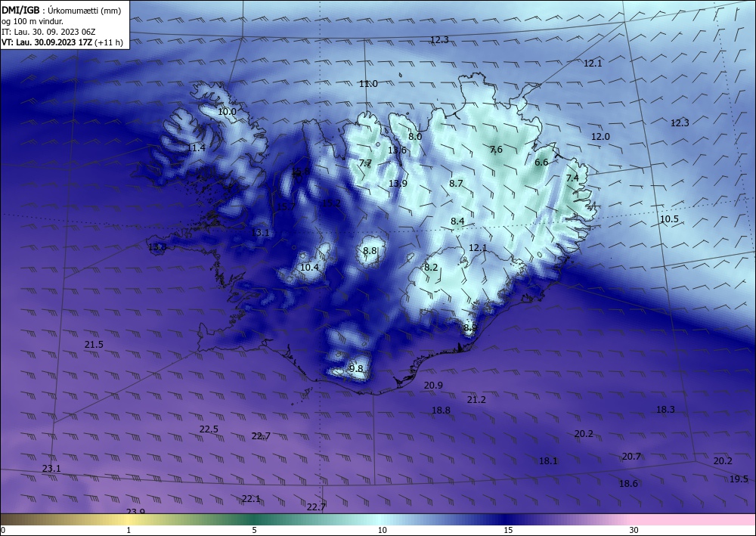
Task: Select the 22.1 value label
Action: 251,500
